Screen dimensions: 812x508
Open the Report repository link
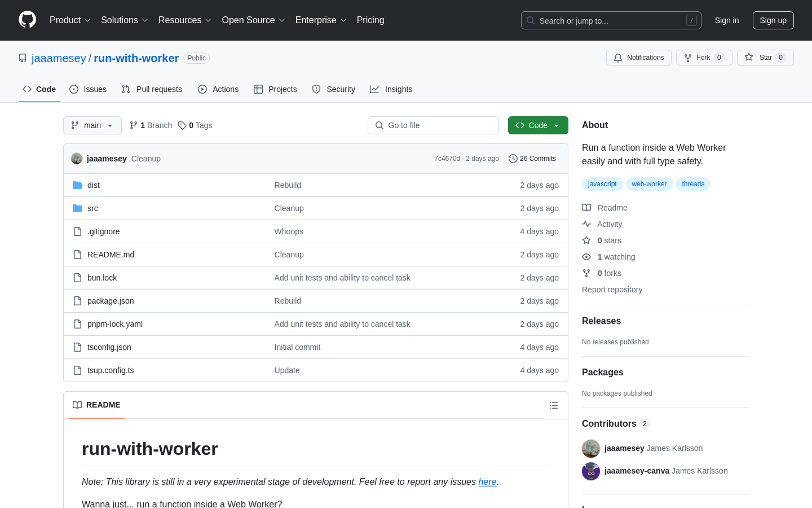612,290
